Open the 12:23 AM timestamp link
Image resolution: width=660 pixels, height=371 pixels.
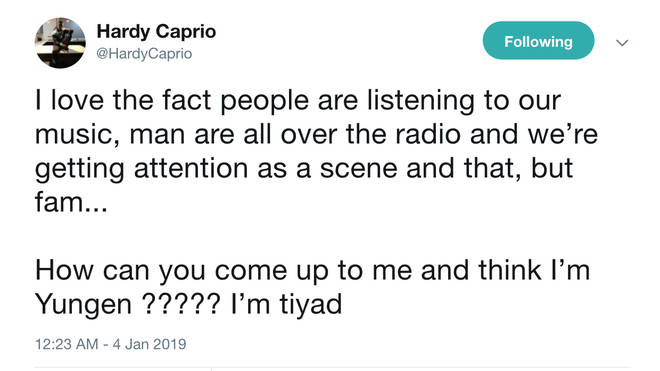click(x=66, y=344)
